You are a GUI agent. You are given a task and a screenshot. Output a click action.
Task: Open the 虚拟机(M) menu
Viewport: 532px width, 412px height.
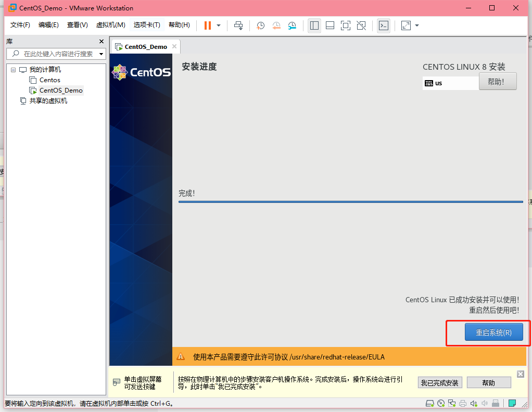click(110, 25)
